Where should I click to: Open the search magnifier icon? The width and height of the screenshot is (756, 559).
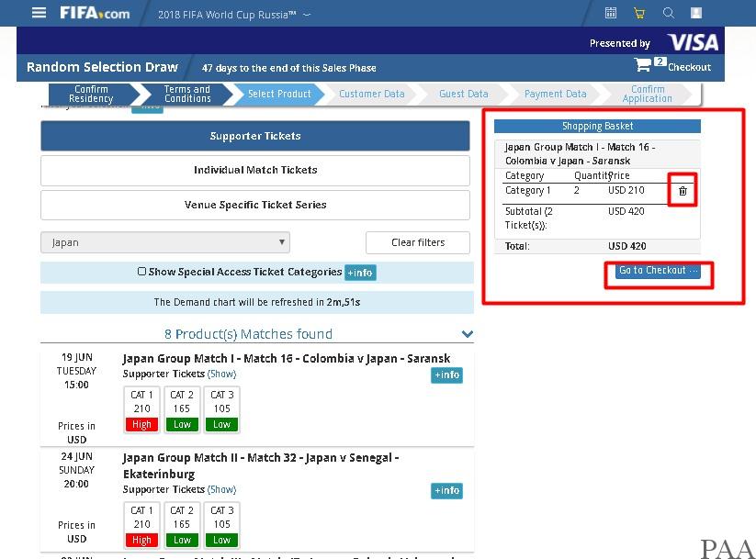click(x=668, y=13)
